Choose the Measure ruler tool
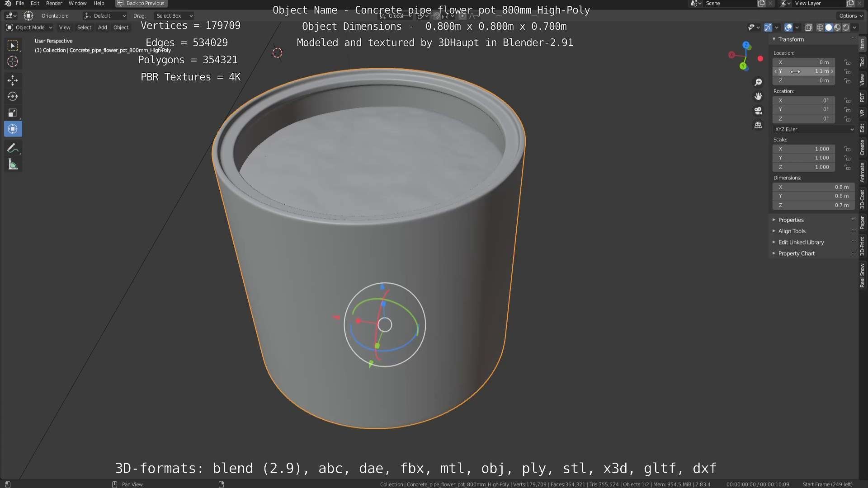The width and height of the screenshot is (868, 488). click(x=13, y=164)
